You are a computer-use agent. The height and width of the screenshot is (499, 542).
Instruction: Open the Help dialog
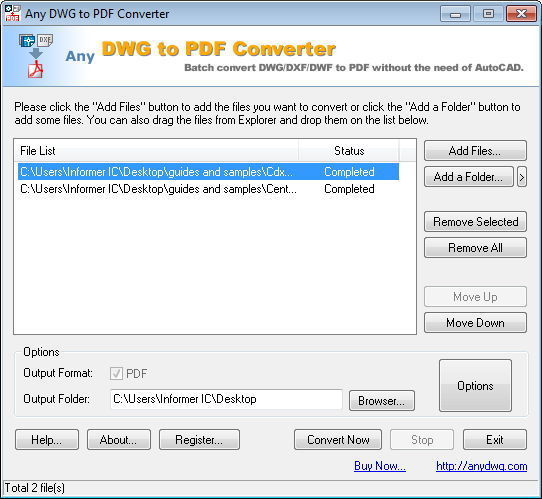pyautogui.click(x=47, y=440)
